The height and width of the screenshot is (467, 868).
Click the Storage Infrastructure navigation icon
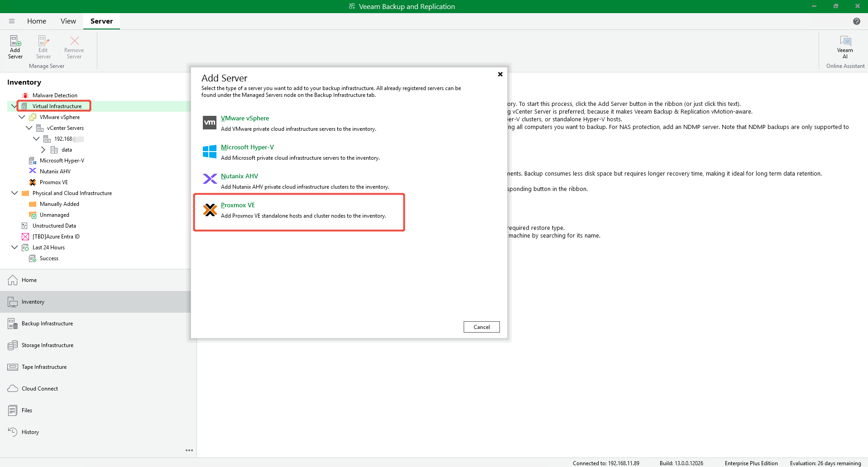13,345
